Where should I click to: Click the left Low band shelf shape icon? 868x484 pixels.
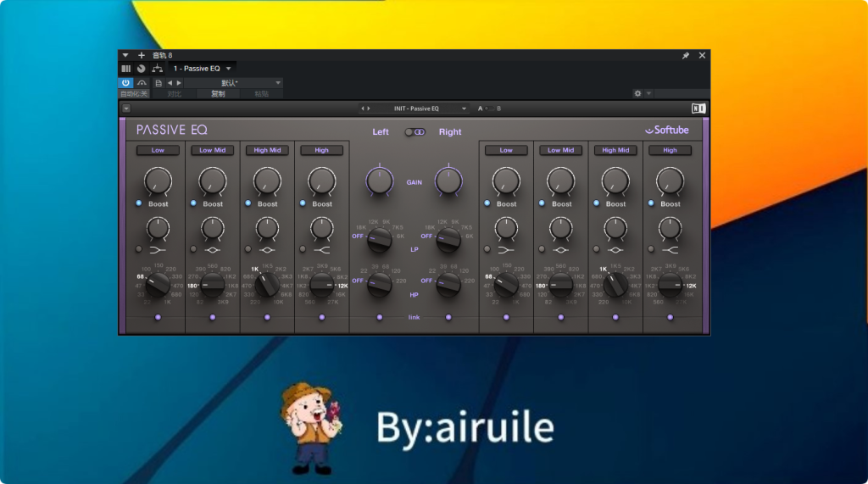[x=158, y=250]
